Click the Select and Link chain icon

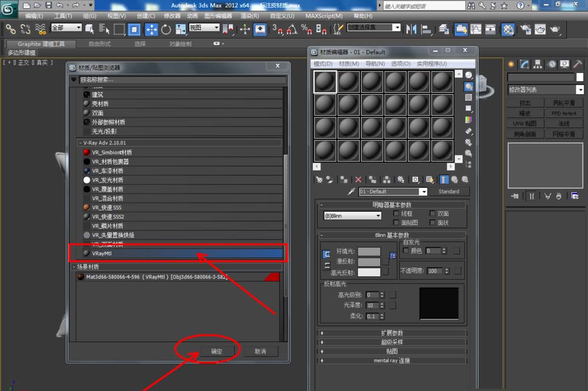11,29
